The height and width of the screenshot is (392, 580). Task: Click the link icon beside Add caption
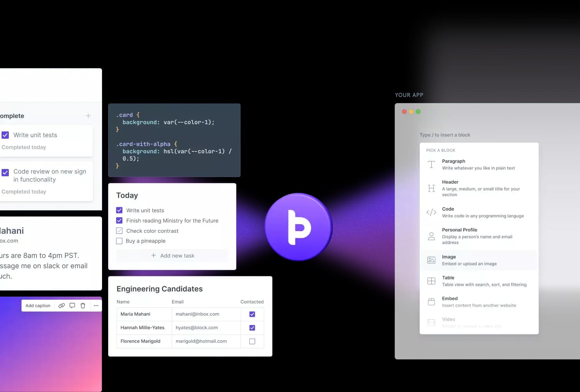(61, 305)
